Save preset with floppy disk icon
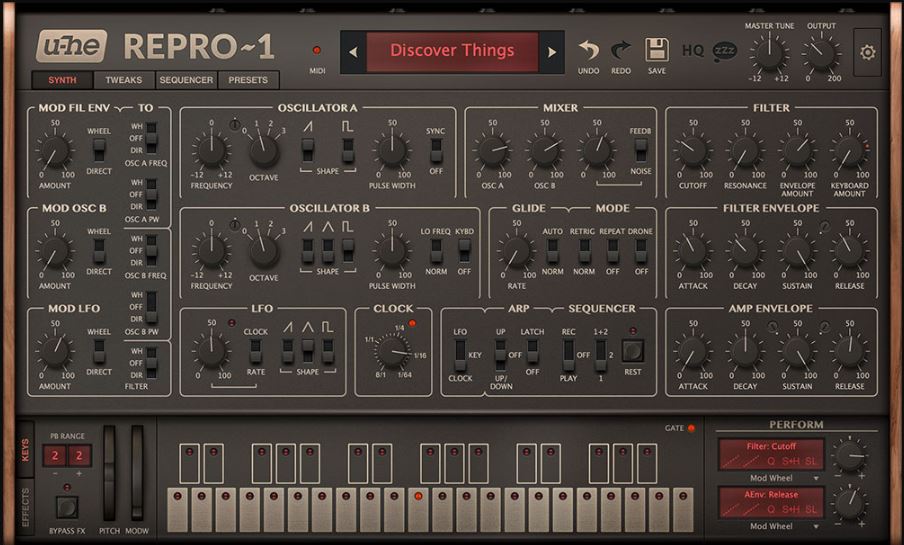 pos(657,50)
